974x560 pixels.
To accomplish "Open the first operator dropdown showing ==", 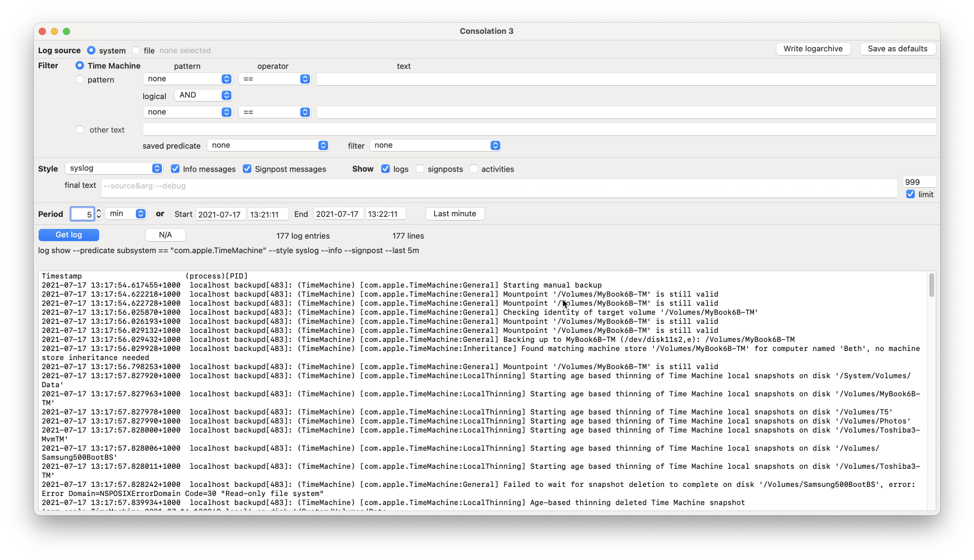I will pyautogui.click(x=274, y=79).
